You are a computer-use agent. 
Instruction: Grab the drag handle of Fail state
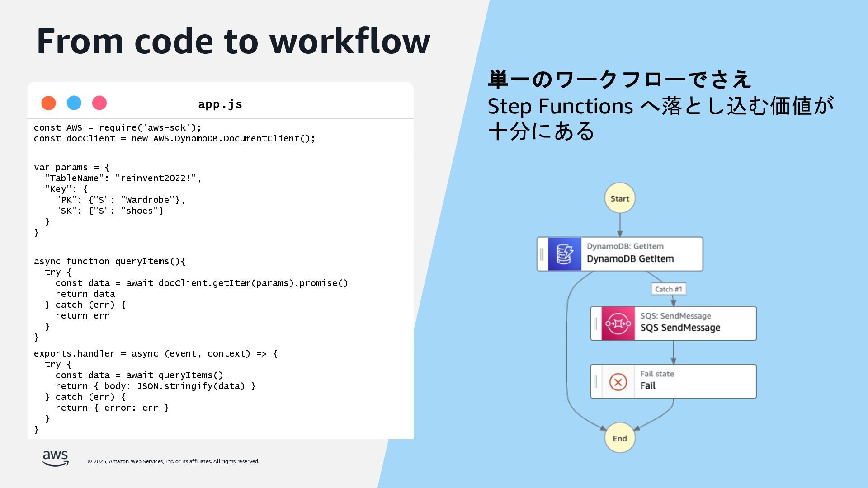(595, 382)
